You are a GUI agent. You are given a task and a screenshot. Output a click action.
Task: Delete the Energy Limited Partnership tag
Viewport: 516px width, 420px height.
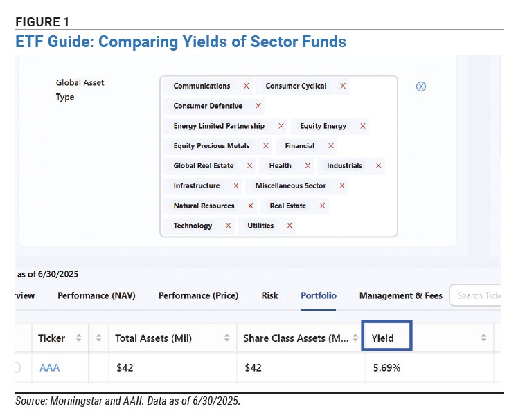coord(281,126)
